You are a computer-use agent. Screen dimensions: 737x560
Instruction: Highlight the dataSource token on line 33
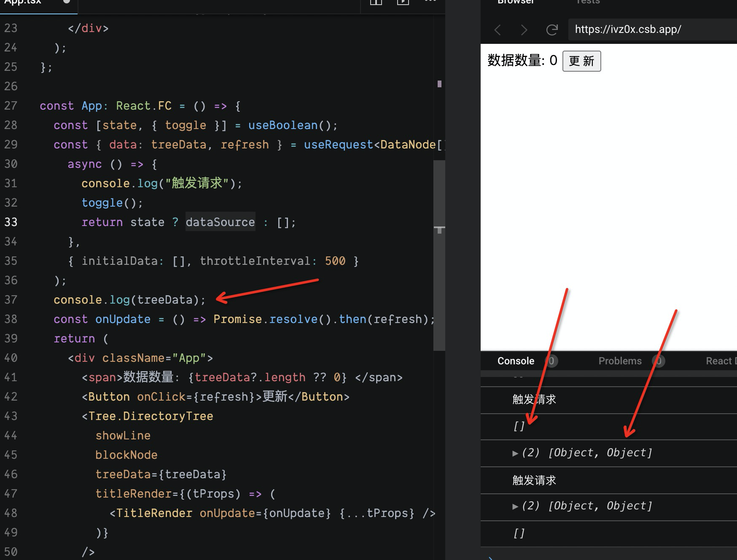pos(220,222)
